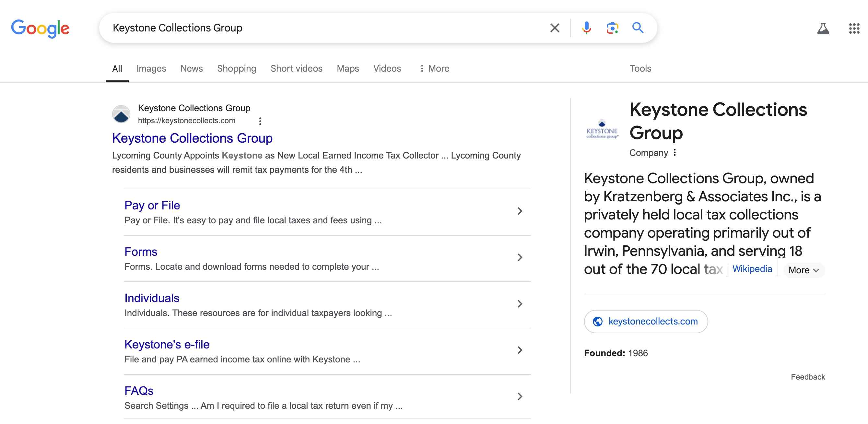Expand the Individuals row chevron

click(520, 304)
